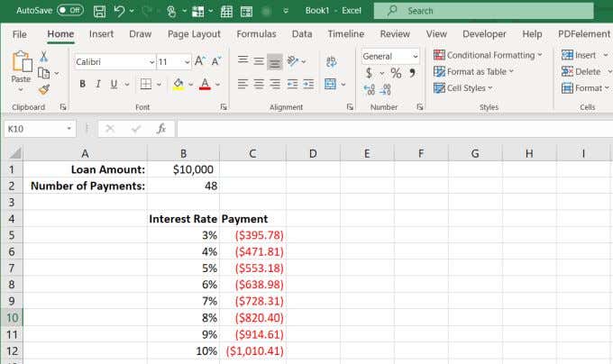Click the Insert Function fx icon
Screen dimensions: 613x364
click(x=161, y=129)
